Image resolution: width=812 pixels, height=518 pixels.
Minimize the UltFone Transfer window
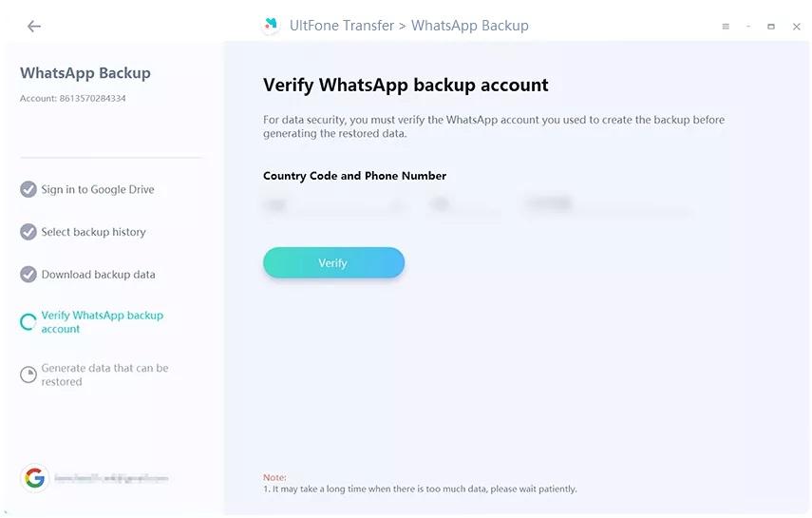[749, 27]
